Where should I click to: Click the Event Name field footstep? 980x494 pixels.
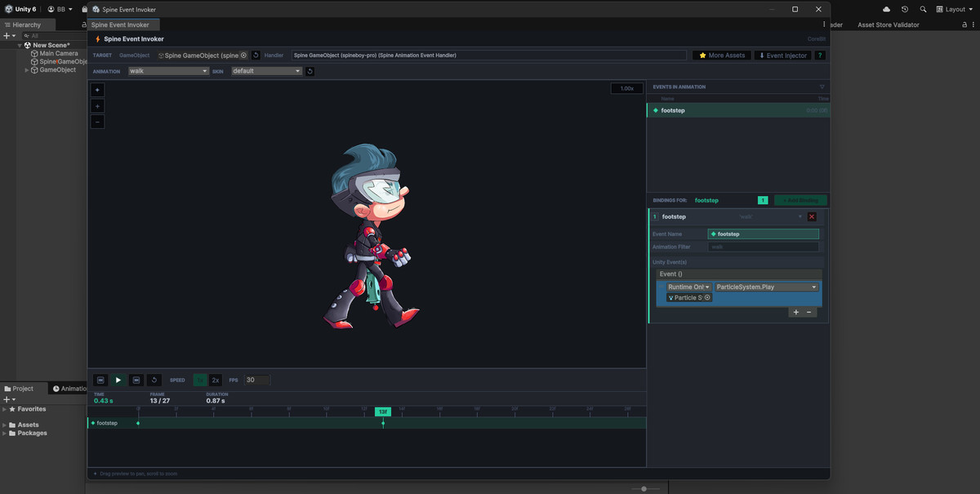pyautogui.click(x=764, y=234)
